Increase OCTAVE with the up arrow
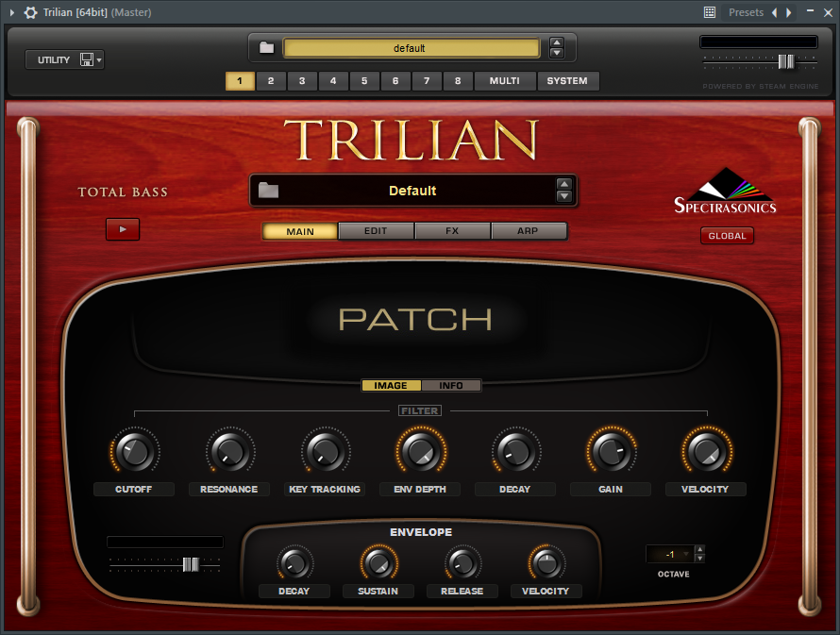840x635 pixels. tap(699, 549)
